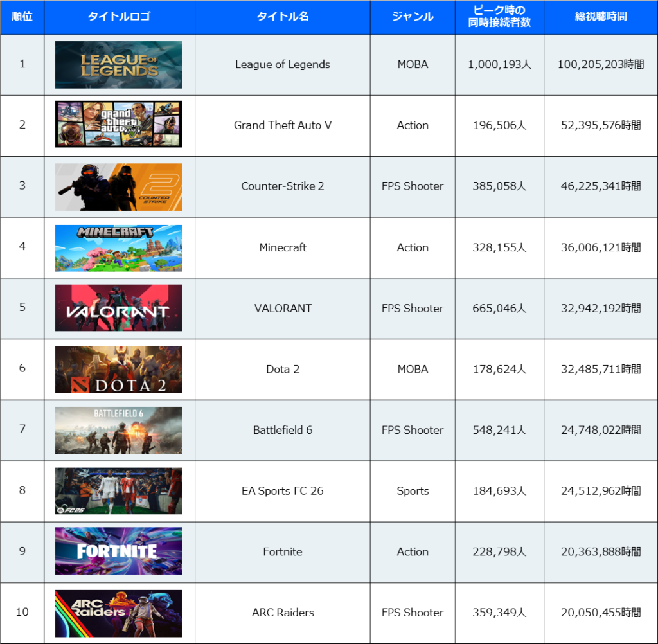This screenshot has height=644, width=658.
Task: Select the ARC Raiders title name text
Action: [283, 613]
